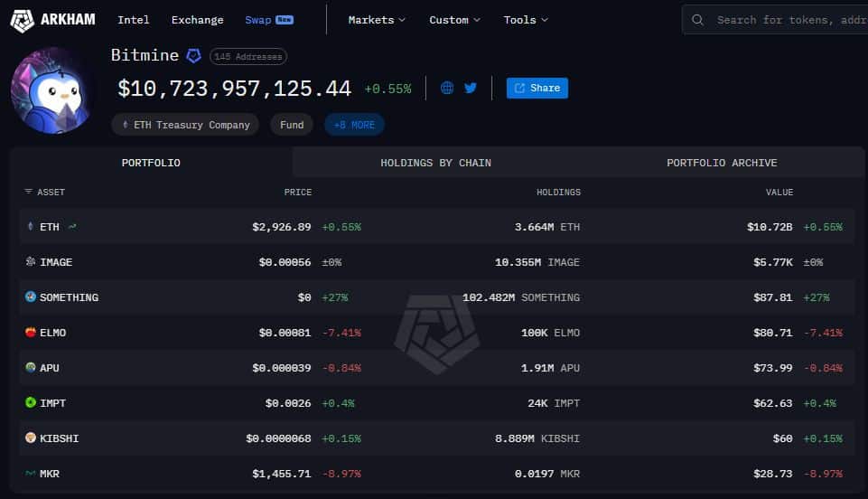Image resolution: width=868 pixels, height=499 pixels.
Task: Click the ARKHAM wordmark
Action: (x=68, y=19)
